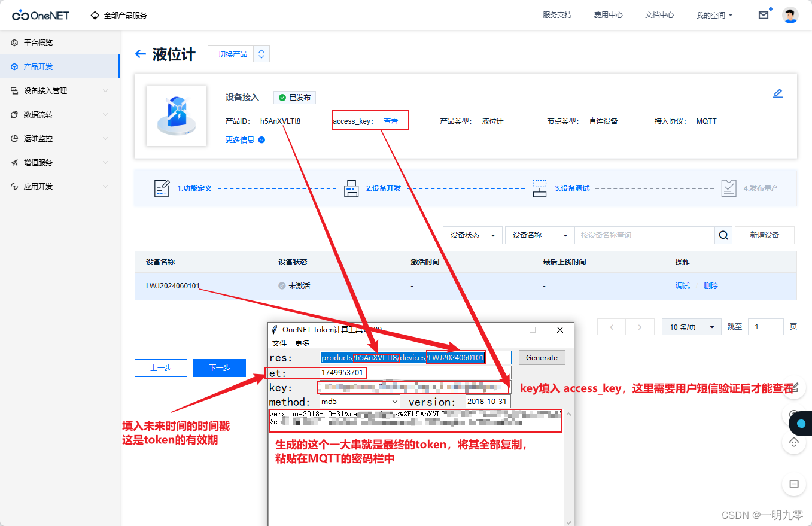Click the token output vertical scrollbar
The width and height of the screenshot is (812, 526).
click(568, 468)
